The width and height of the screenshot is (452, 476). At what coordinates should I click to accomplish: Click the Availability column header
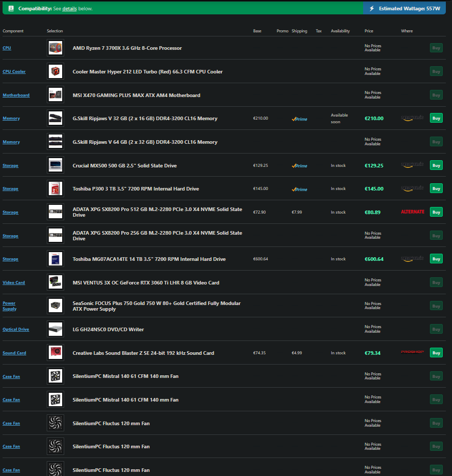coord(341,31)
